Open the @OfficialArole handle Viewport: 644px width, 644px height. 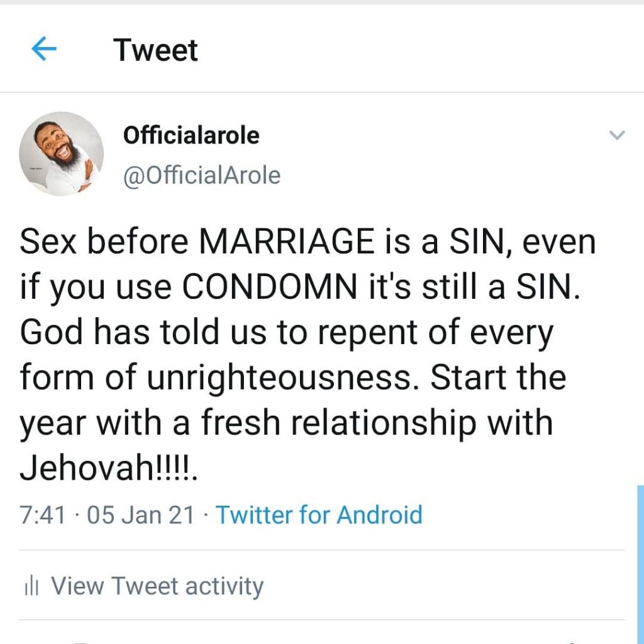pos(202,176)
